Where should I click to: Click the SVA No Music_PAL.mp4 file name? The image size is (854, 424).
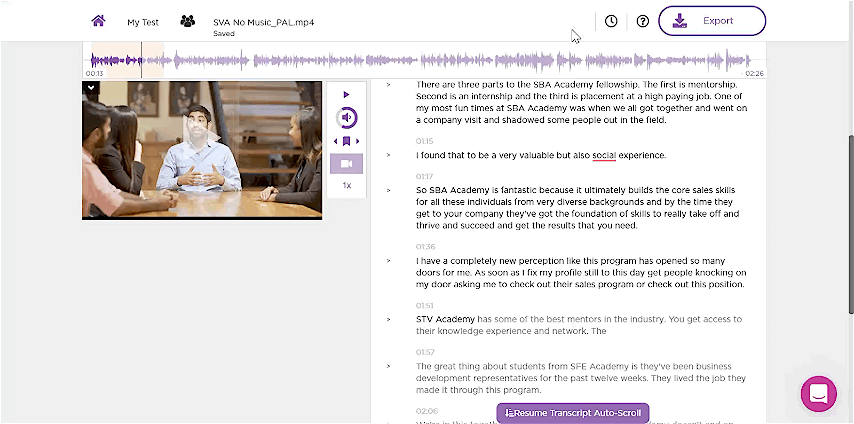tap(264, 22)
